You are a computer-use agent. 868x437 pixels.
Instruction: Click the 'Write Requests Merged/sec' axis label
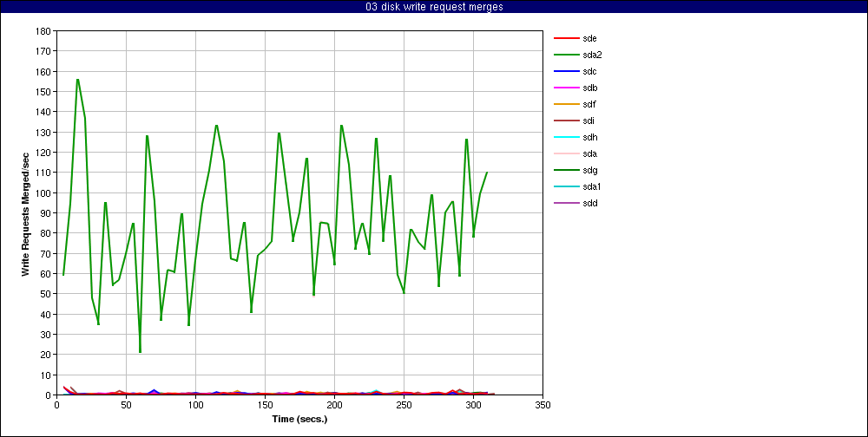click(25, 213)
